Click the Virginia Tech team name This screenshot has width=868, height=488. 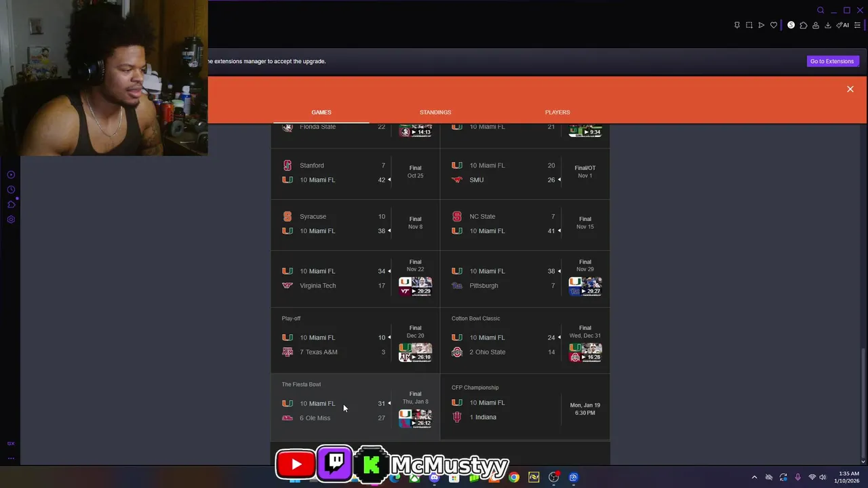[x=317, y=285]
